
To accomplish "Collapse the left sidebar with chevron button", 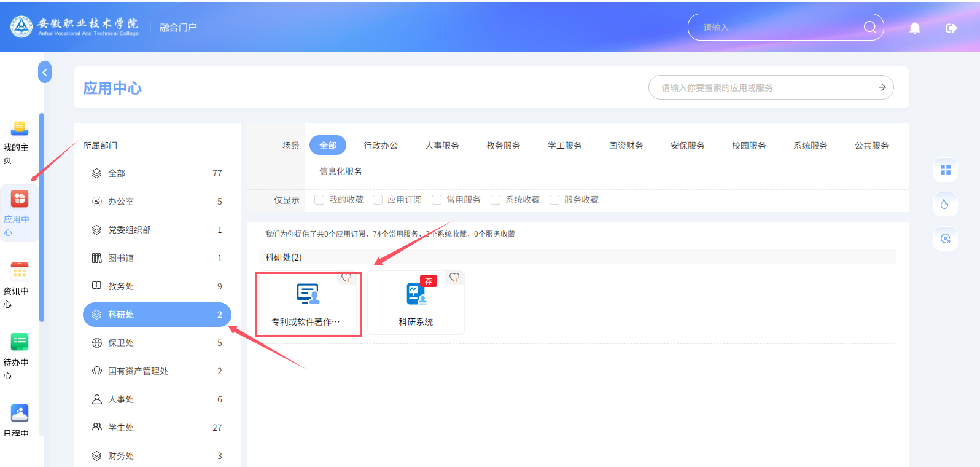I will [x=44, y=72].
